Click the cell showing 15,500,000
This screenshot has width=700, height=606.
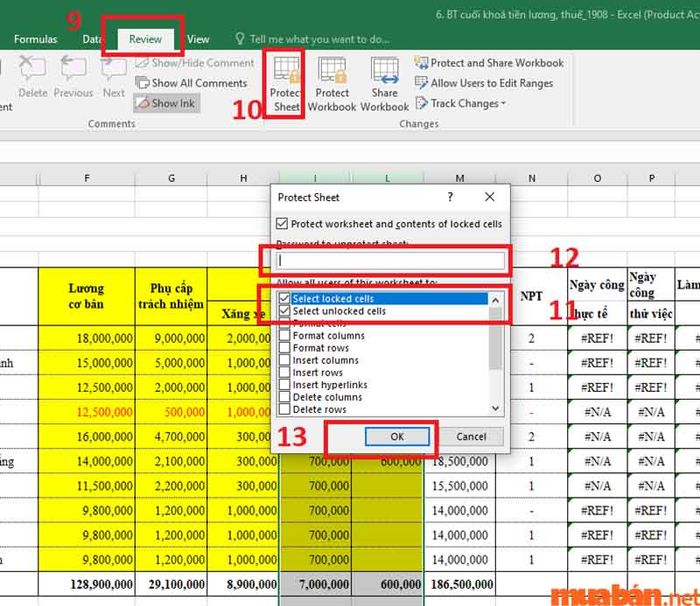(460, 485)
